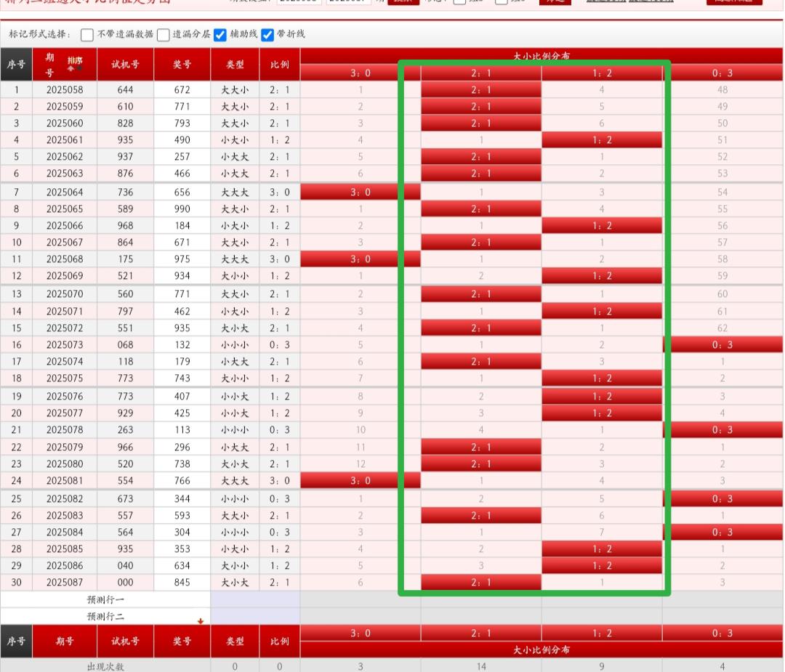The width and height of the screenshot is (785, 672).
Task: Tick the 遗漏分层 checkbox
Action: click(164, 34)
